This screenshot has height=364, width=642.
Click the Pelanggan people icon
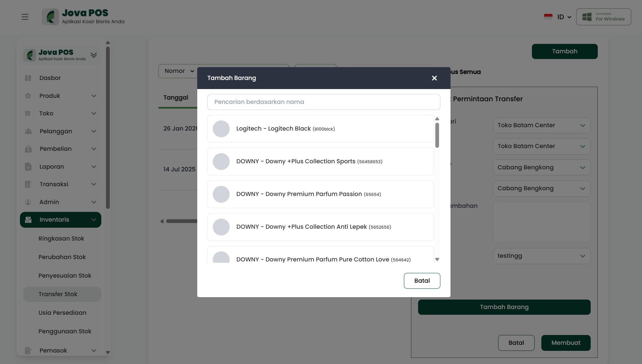pos(28,131)
